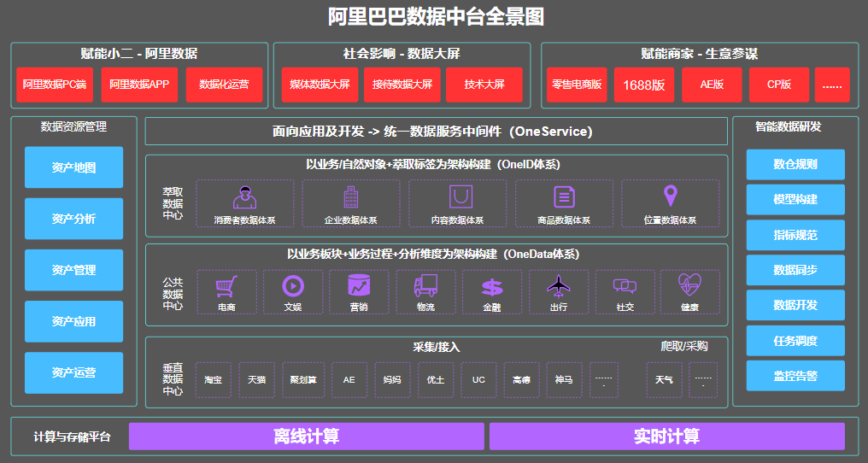Click the consumer data system person icon
The width and height of the screenshot is (868, 463).
tap(244, 197)
